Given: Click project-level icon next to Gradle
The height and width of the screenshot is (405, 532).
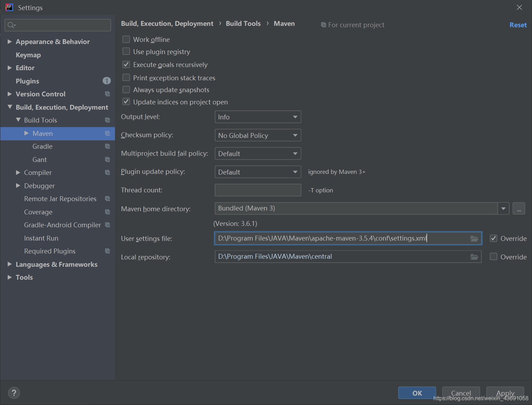Looking at the screenshot, I should [x=107, y=146].
